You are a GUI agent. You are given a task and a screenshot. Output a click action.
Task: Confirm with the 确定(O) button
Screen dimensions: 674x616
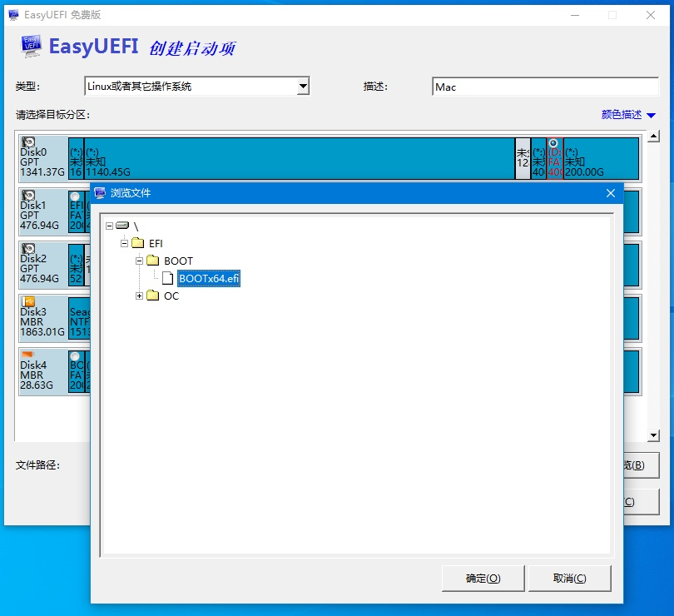[483, 579]
